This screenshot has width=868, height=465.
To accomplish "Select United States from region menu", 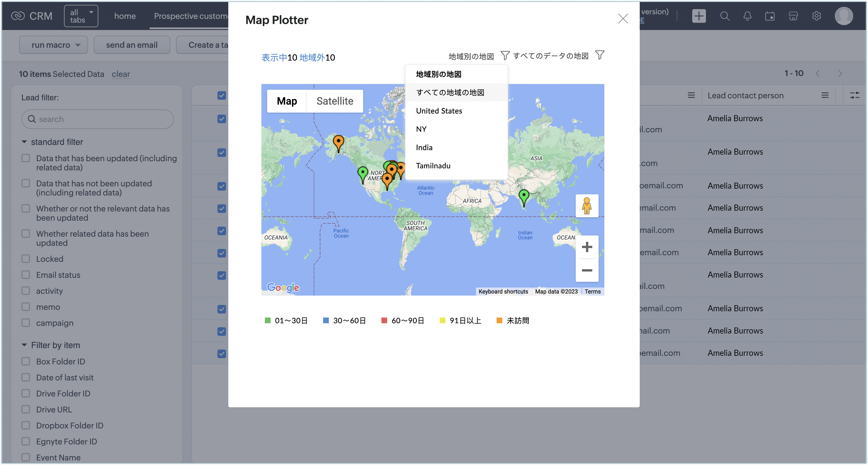I will [x=457, y=111].
